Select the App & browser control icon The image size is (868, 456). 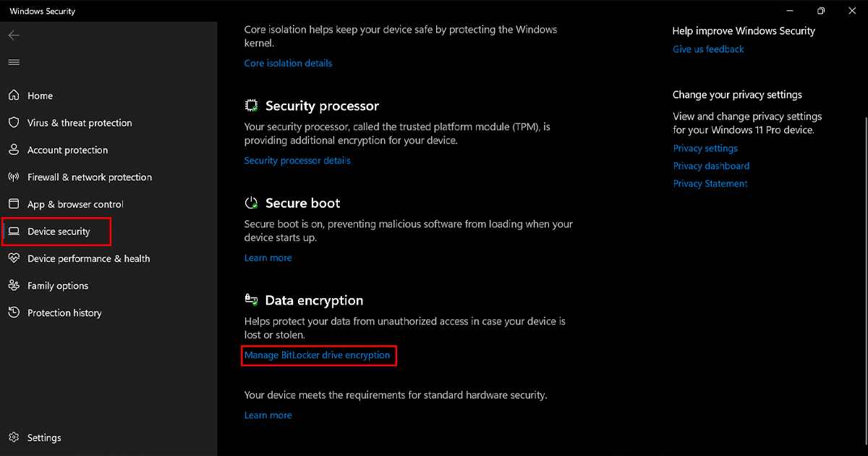pos(14,204)
